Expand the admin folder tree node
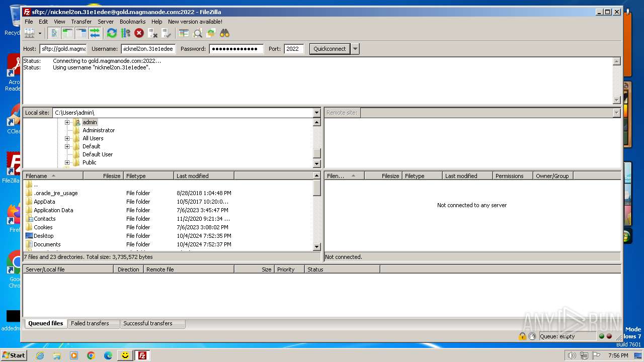The height and width of the screenshot is (362, 644). (67, 122)
